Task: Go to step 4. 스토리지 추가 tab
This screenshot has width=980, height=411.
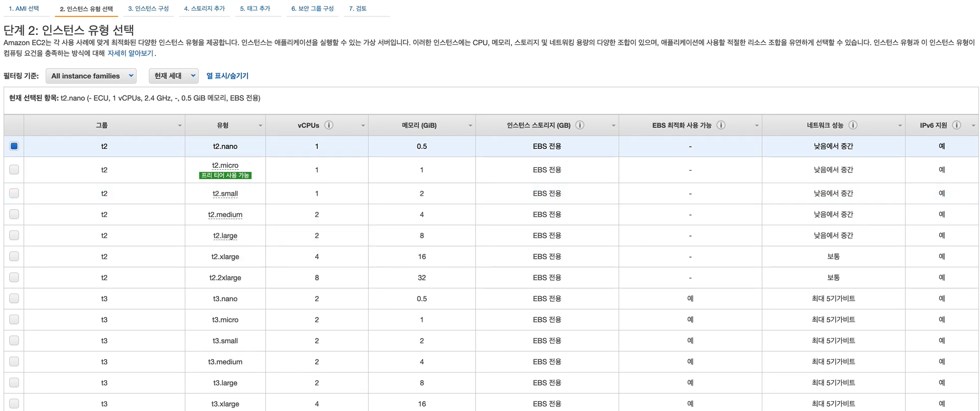Action: click(x=204, y=9)
